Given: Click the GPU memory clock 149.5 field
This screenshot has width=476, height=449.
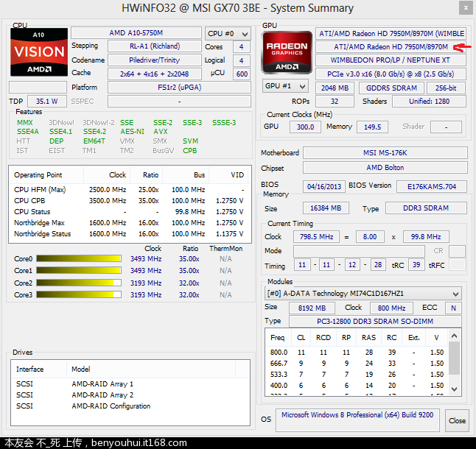Looking at the screenshot, I should [x=372, y=127].
